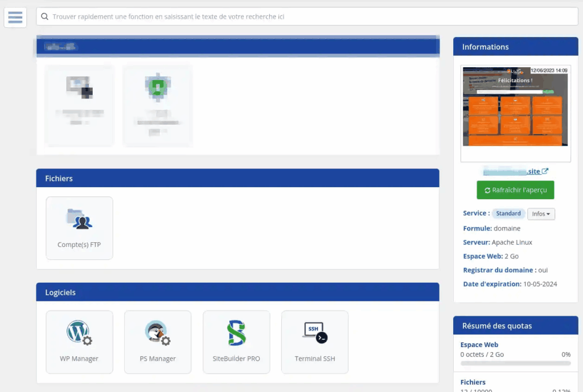Click 'Registrar du domaine : oui' text
Screen dimensions: 583x392
506,270
